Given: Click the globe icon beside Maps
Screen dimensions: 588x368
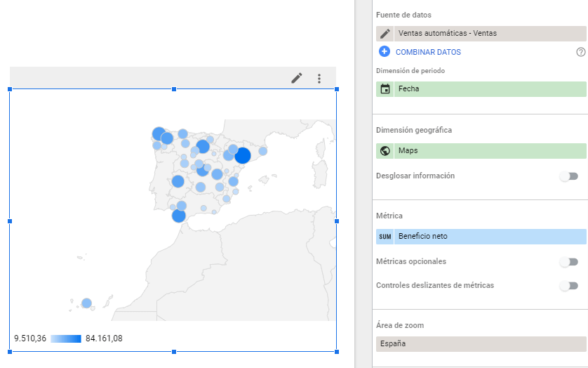Looking at the screenshot, I should (x=385, y=150).
